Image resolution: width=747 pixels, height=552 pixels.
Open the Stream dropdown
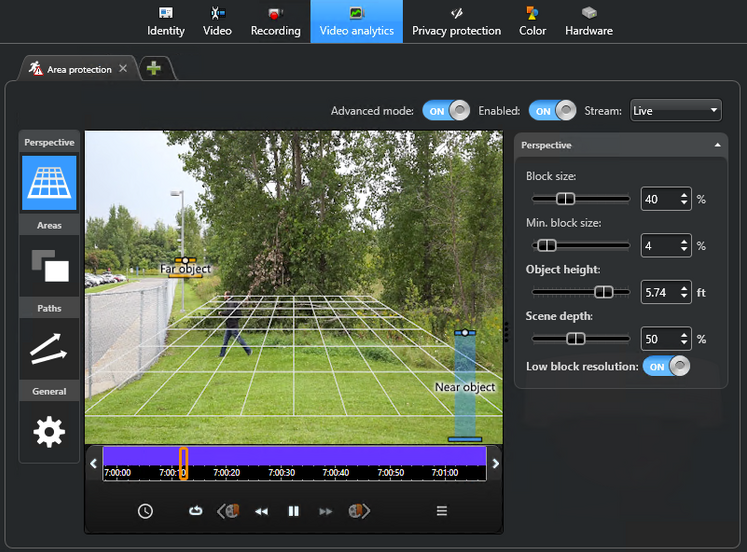[676, 110]
